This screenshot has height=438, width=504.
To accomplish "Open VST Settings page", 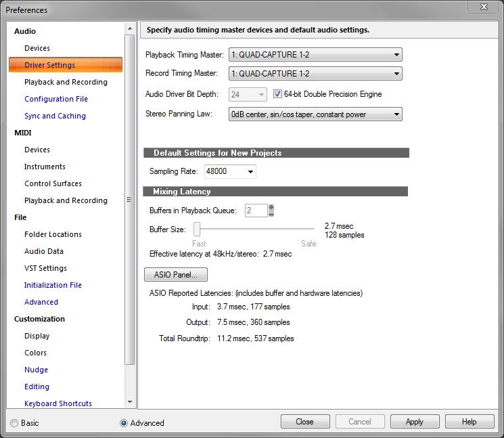I will pos(45,268).
